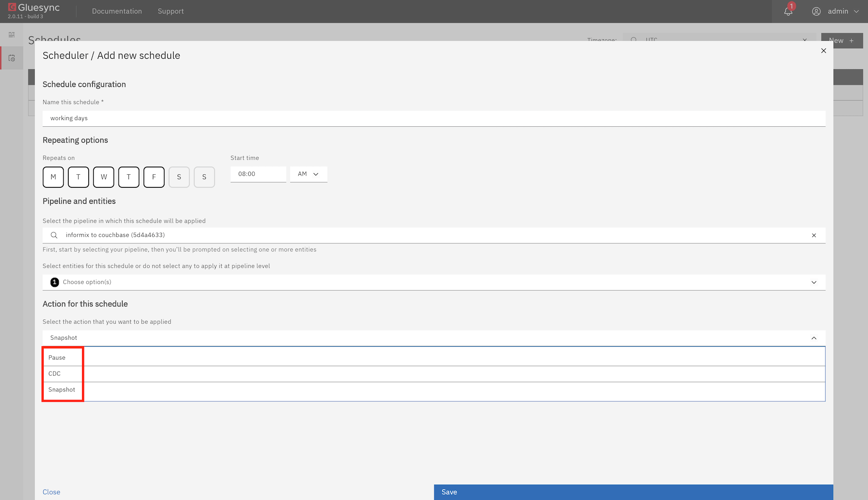The width and height of the screenshot is (868, 500).
Task: Select CDC action from the list
Action: (x=434, y=374)
